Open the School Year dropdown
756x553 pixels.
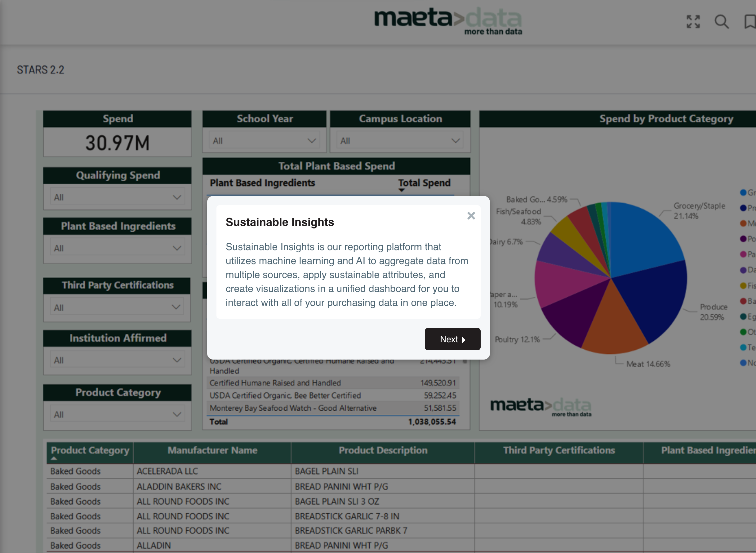[264, 141]
